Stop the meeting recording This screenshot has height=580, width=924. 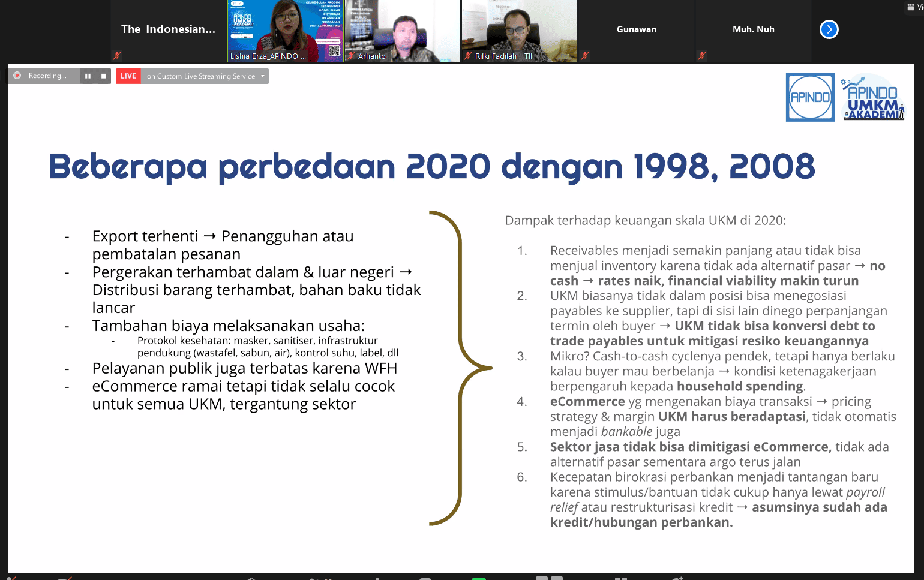(103, 76)
